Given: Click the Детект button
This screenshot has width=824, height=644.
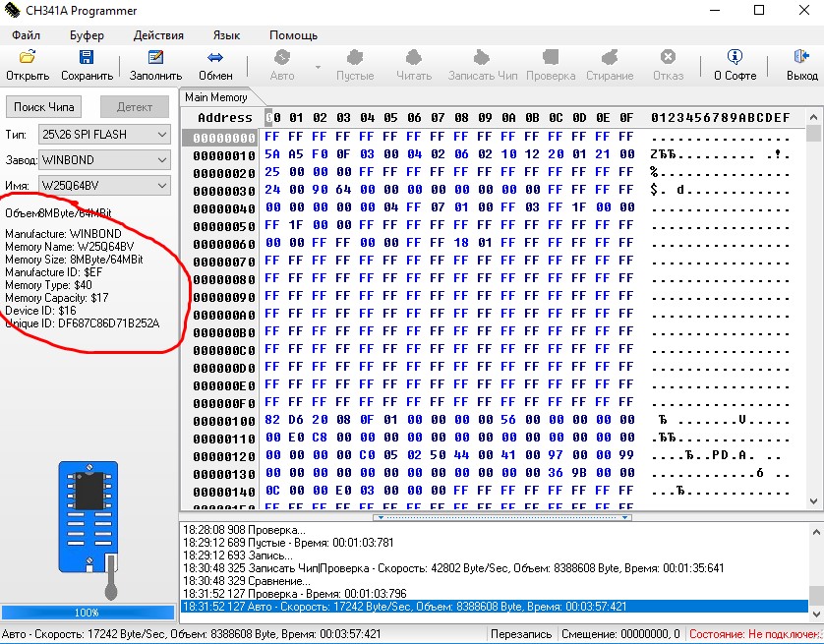Looking at the screenshot, I should coord(135,107).
